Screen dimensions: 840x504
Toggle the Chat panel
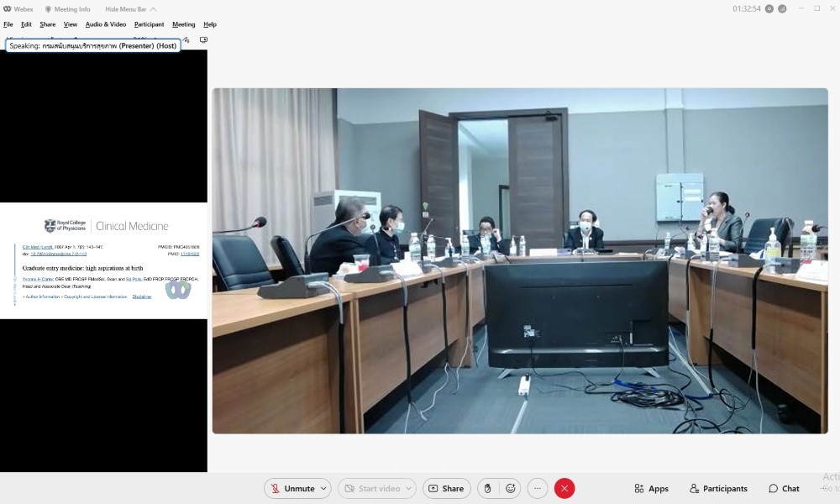click(x=784, y=488)
